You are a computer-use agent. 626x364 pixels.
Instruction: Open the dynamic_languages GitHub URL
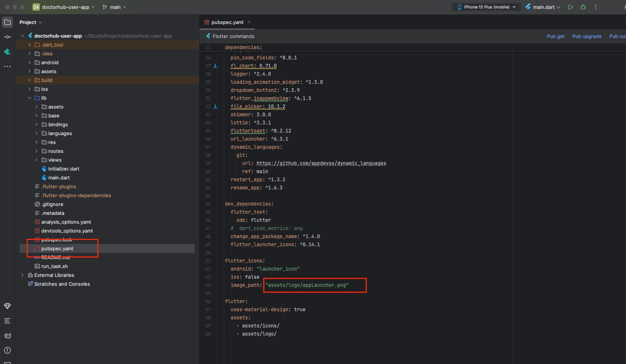321,163
